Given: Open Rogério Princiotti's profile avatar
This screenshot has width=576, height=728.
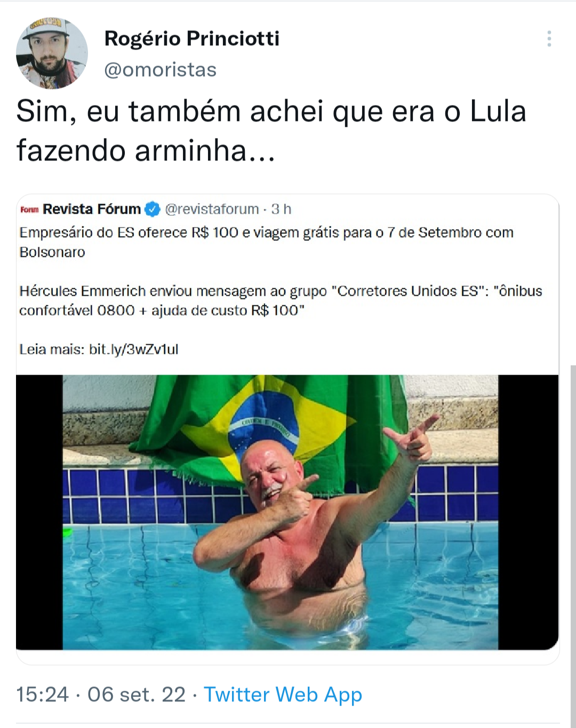Looking at the screenshot, I should pos(52,53).
